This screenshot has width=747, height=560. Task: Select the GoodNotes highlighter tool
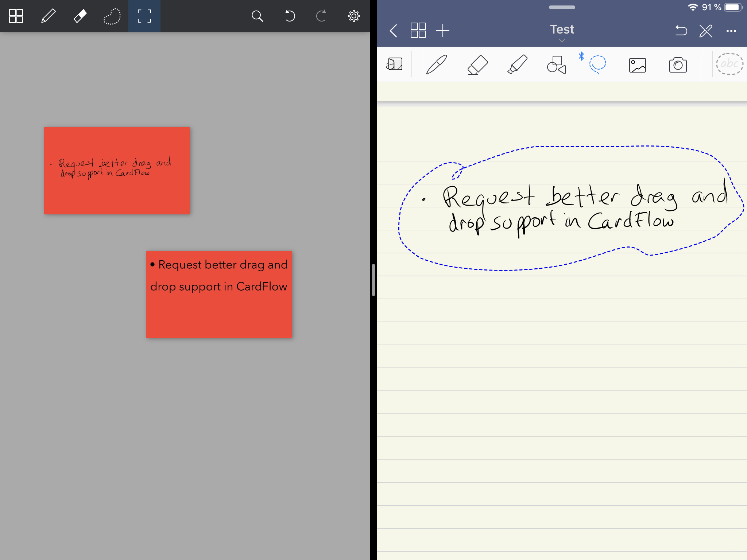tap(517, 65)
